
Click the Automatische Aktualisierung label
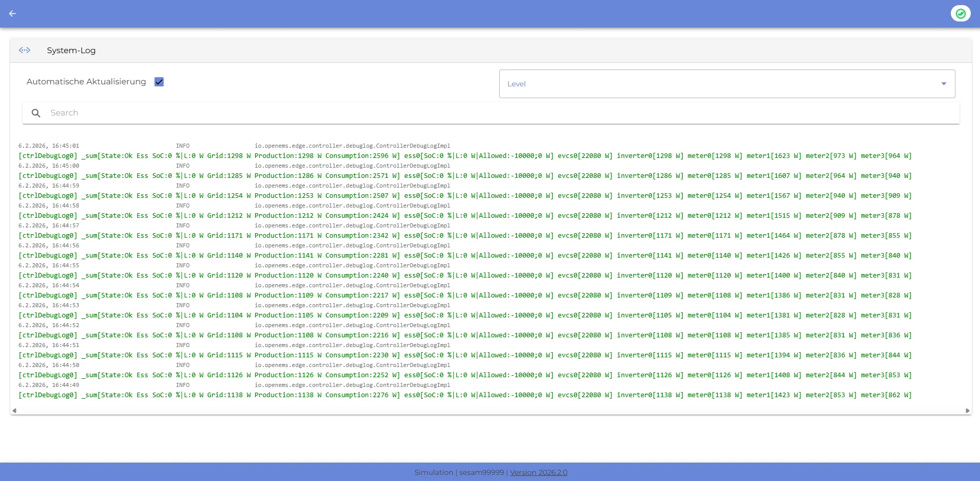click(86, 82)
